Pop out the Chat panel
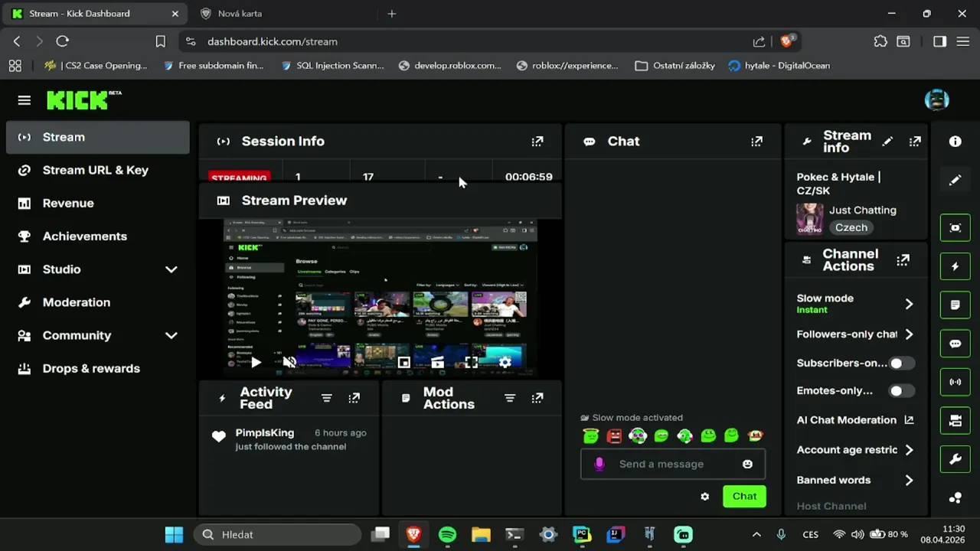The width and height of the screenshot is (980, 551). pyautogui.click(x=757, y=141)
